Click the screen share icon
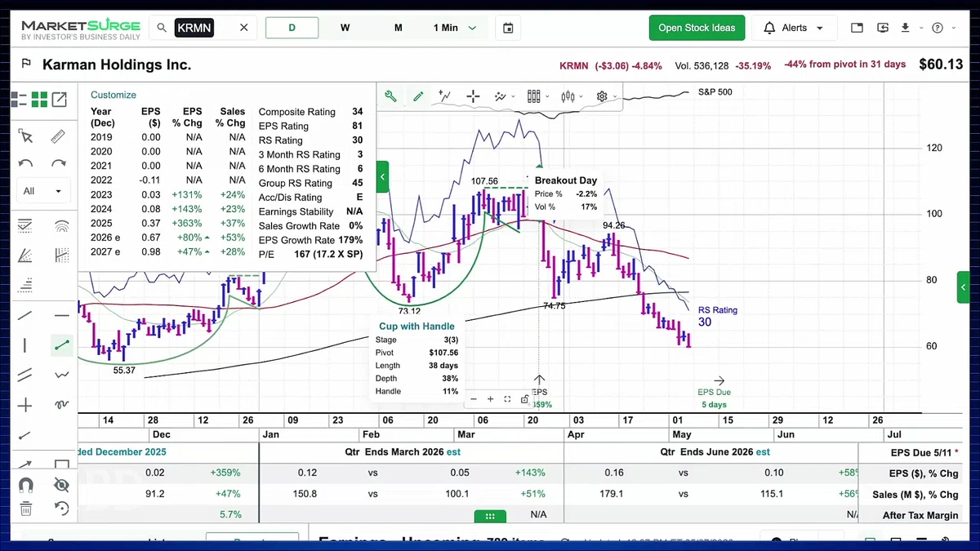980x551 pixels. pos(883,28)
